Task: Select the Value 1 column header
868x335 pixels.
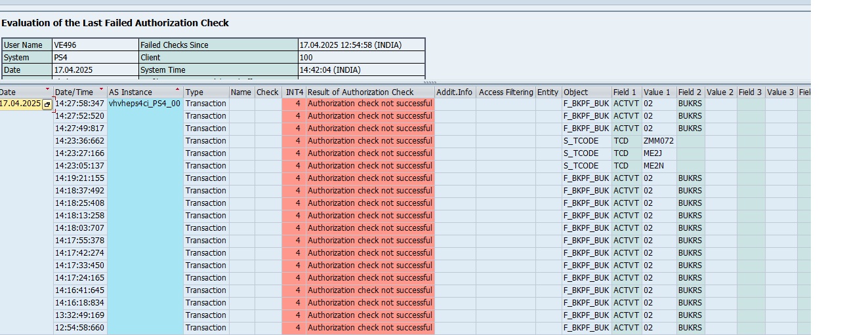Action: coord(658,92)
